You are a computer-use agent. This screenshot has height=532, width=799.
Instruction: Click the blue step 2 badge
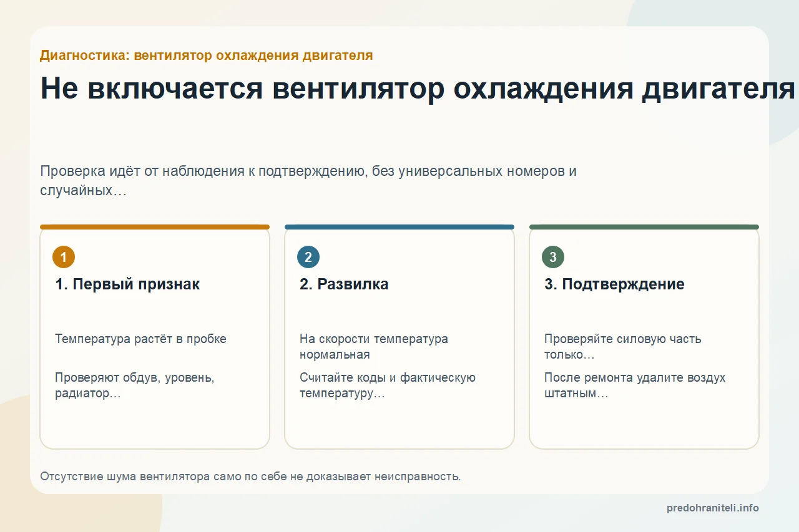click(308, 257)
